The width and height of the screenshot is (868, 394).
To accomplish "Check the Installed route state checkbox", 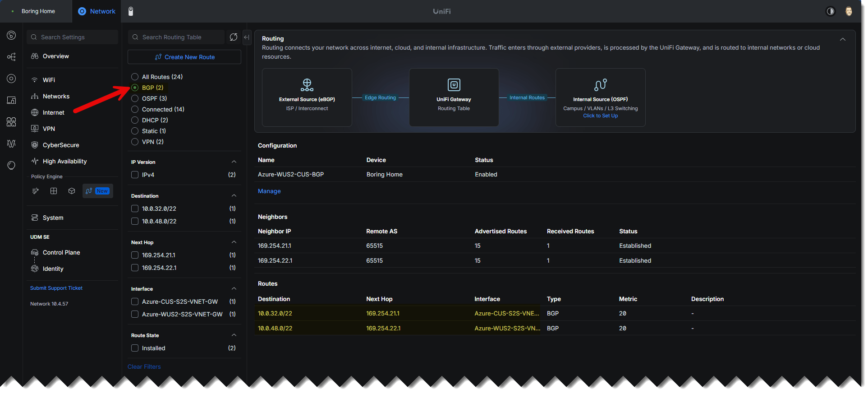I will click(x=135, y=348).
